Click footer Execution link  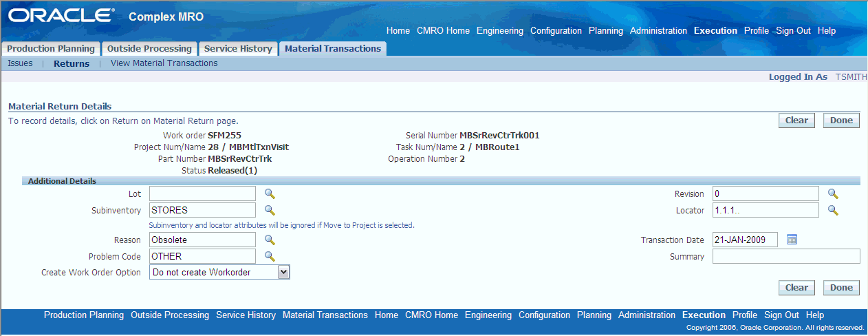704,315
